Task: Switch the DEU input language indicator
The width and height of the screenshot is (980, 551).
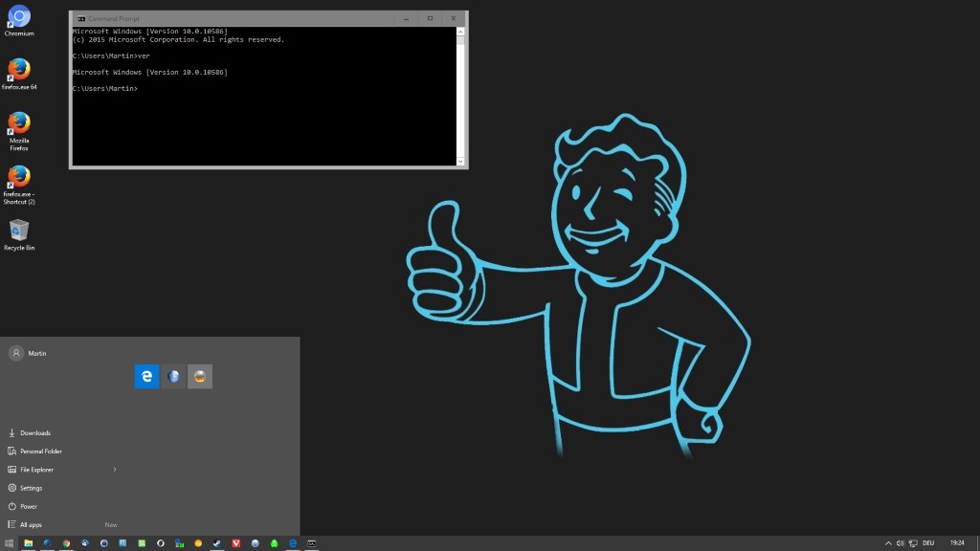Action: (928, 543)
